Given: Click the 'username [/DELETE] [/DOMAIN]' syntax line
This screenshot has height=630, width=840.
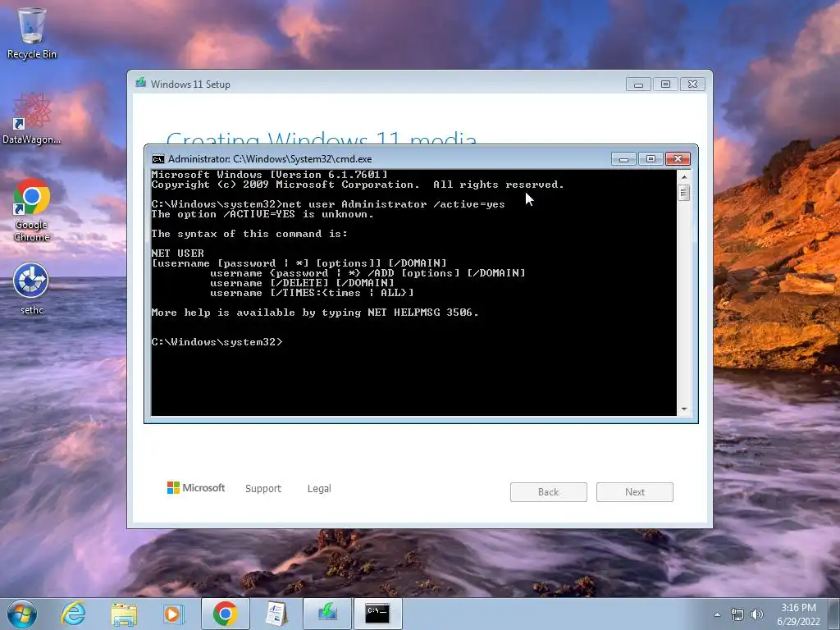Looking at the screenshot, I should click(x=302, y=283).
